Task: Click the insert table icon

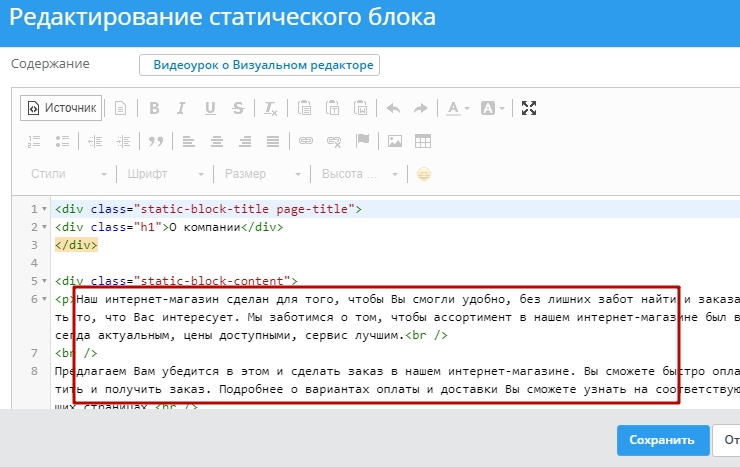Action: [x=423, y=141]
